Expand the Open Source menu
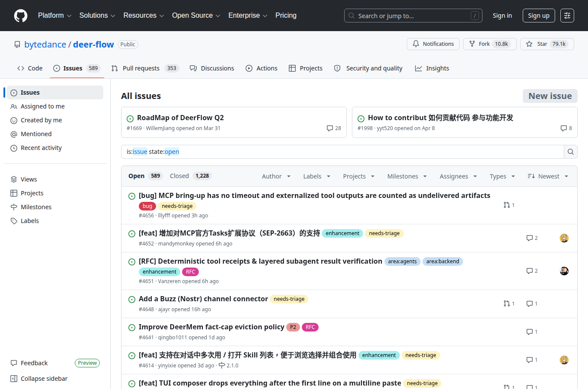This screenshot has height=389, width=588. tap(196, 16)
